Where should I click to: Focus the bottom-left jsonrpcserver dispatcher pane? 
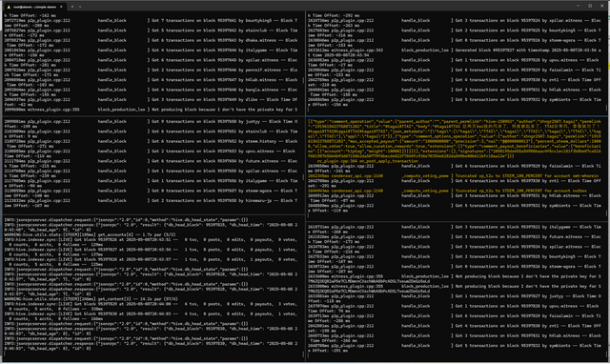click(x=152, y=288)
